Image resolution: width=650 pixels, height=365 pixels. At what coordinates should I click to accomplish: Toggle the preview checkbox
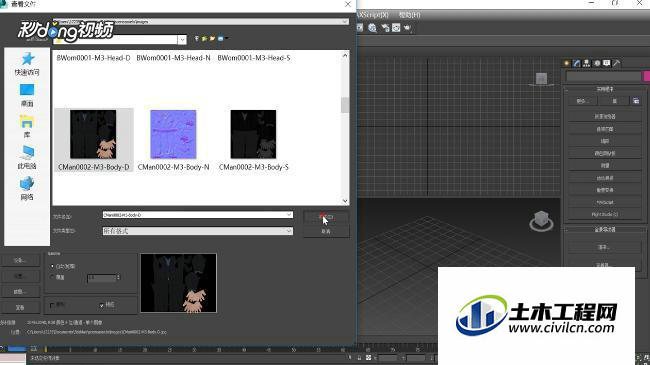coord(102,305)
